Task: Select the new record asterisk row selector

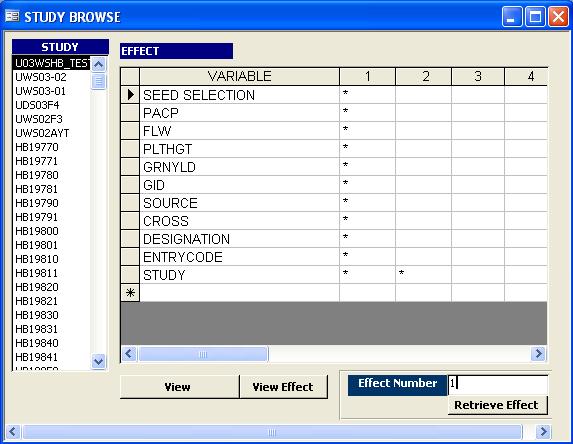Action: tap(130, 293)
